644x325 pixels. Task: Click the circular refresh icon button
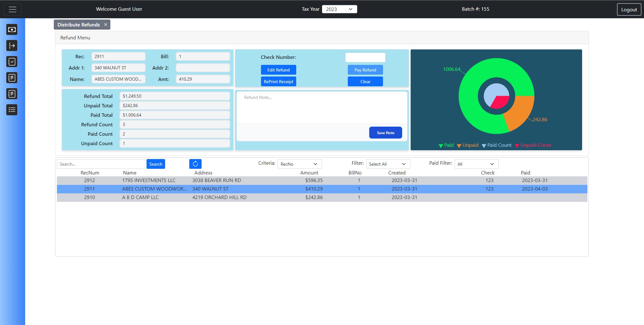[x=195, y=164]
